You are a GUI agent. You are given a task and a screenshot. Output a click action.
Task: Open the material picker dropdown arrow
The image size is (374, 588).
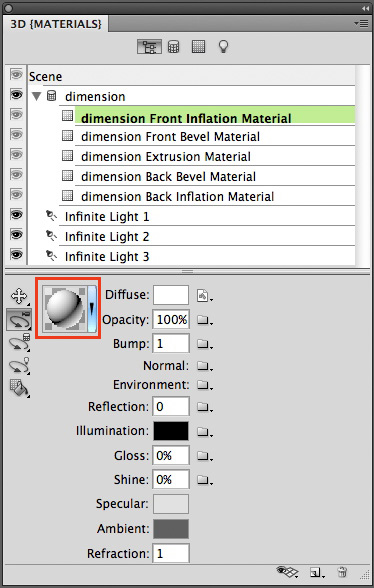pyautogui.click(x=92, y=309)
